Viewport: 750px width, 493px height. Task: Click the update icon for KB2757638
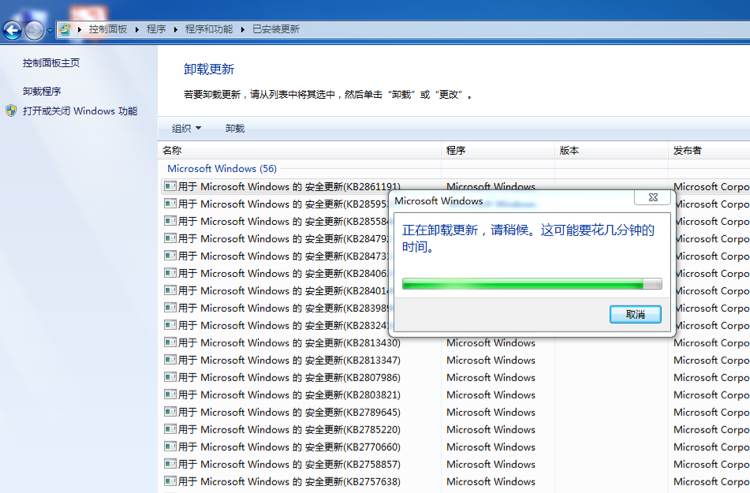click(170, 481)
